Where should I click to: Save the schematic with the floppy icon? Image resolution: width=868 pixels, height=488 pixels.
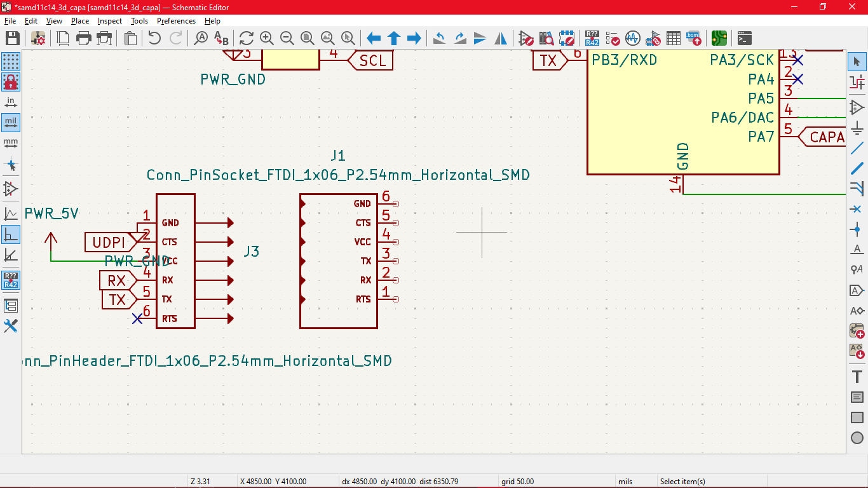[x=11, y=38]
